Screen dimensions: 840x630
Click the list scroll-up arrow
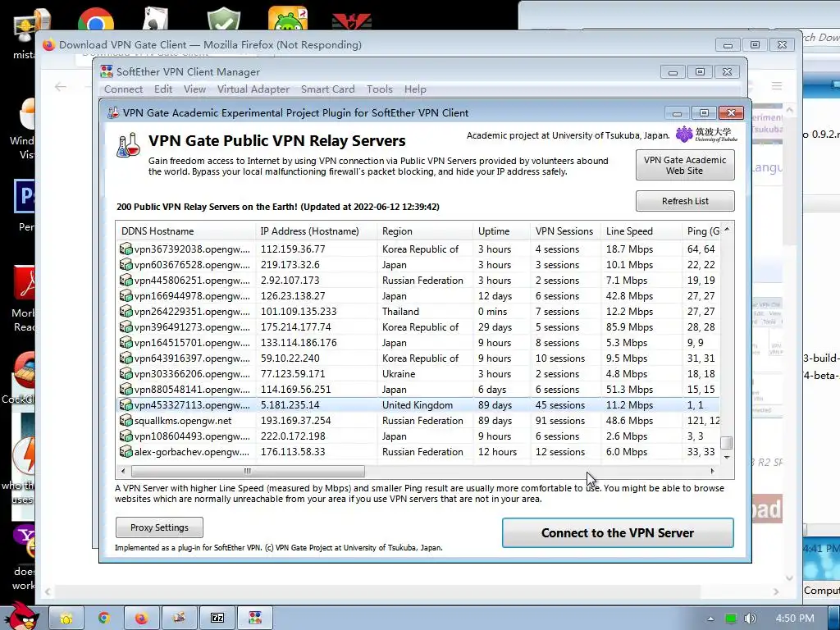(x=727, y=229)
